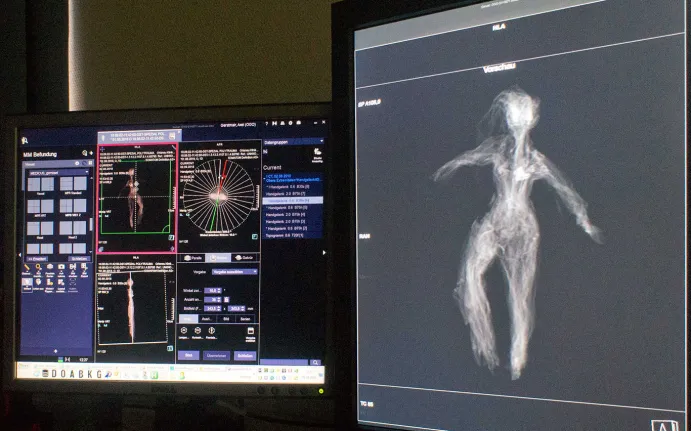Click the first icon in the layout panel header
The image size is (691, 431).
click(78, 163)
